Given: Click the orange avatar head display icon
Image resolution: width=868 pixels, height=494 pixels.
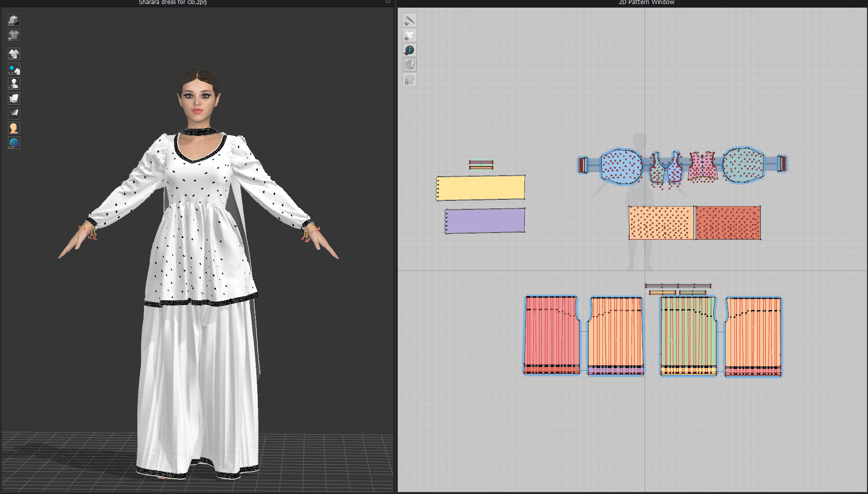Looking at the screenshot, I should (x=14, y=128).
